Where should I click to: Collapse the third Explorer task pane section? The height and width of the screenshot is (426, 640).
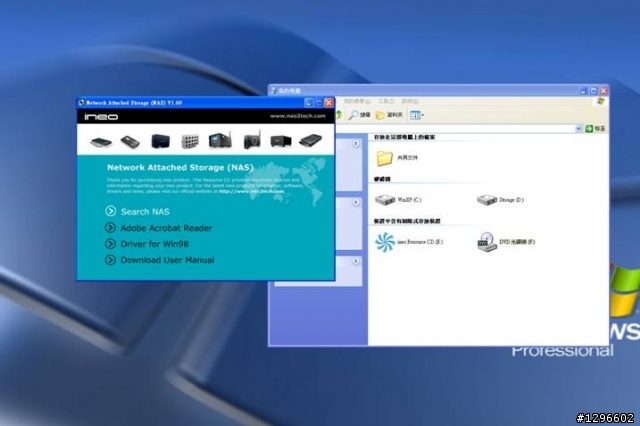pyautogui.click(x=356, y=261)
